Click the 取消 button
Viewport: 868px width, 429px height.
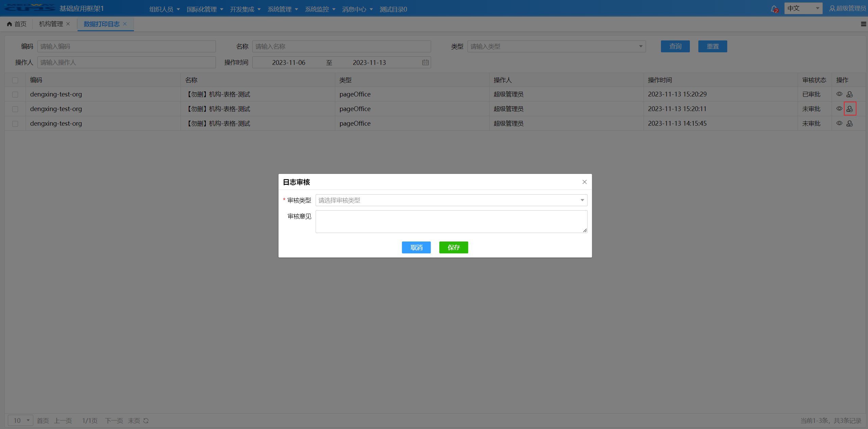point(416,247)
